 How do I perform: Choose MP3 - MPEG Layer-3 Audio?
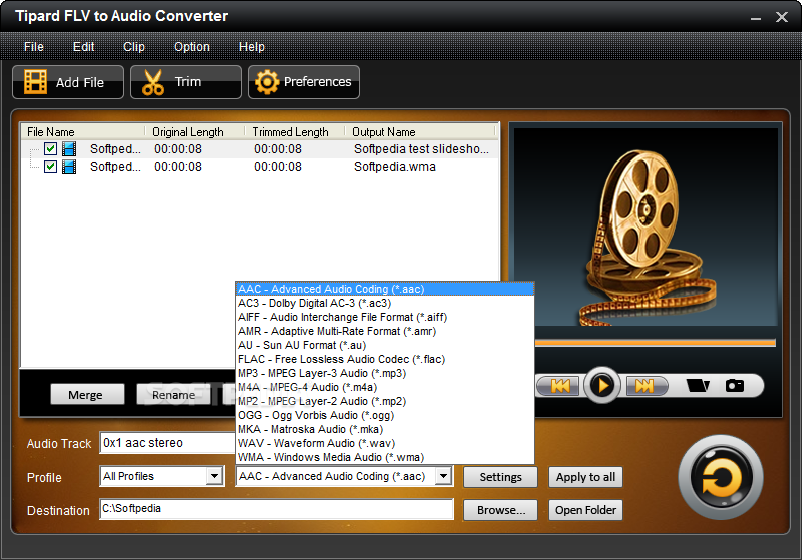coord(385,373)
